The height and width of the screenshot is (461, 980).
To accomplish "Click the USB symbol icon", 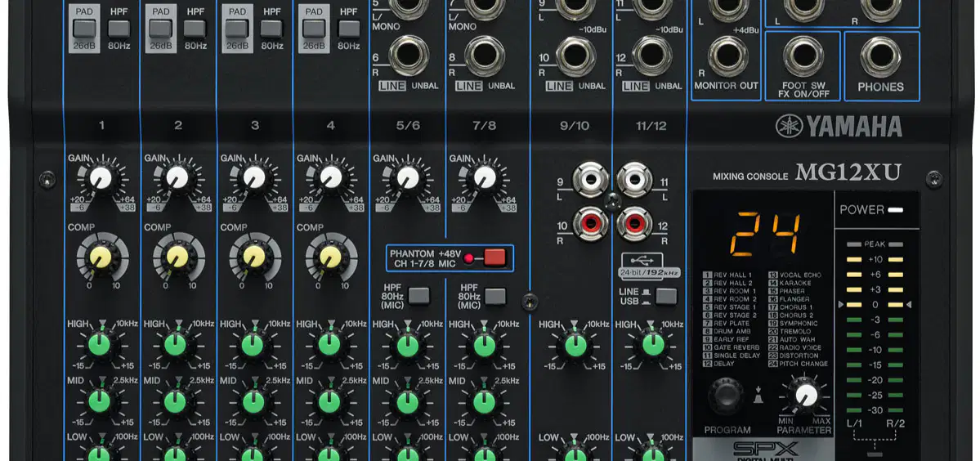I will click(641, 259).
